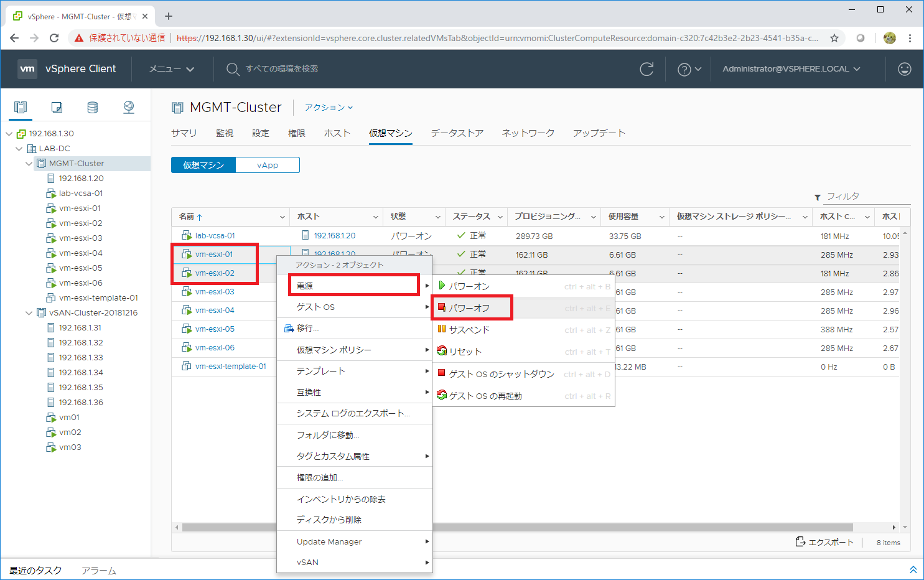Open the 使用容量 column dropdown arrow
The height and width of the screenshot is (580, 924).
pyautogui.click(x=661, y=217)
